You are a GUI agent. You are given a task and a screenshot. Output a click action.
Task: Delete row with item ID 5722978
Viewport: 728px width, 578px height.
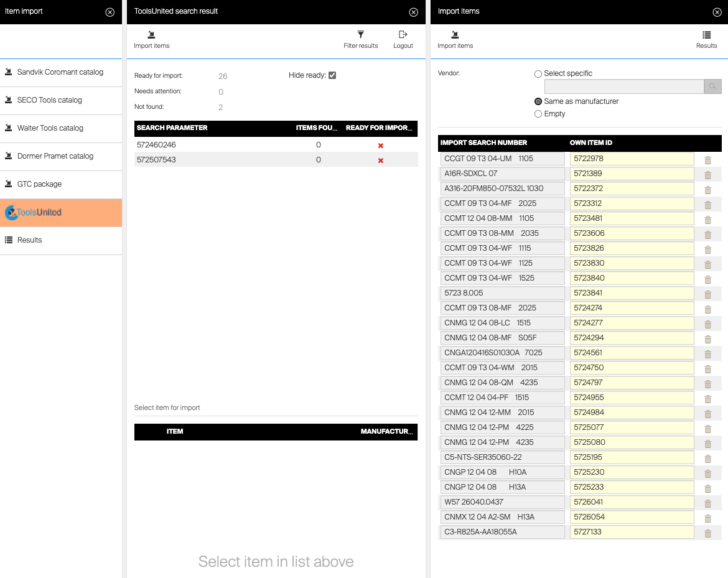707,160
